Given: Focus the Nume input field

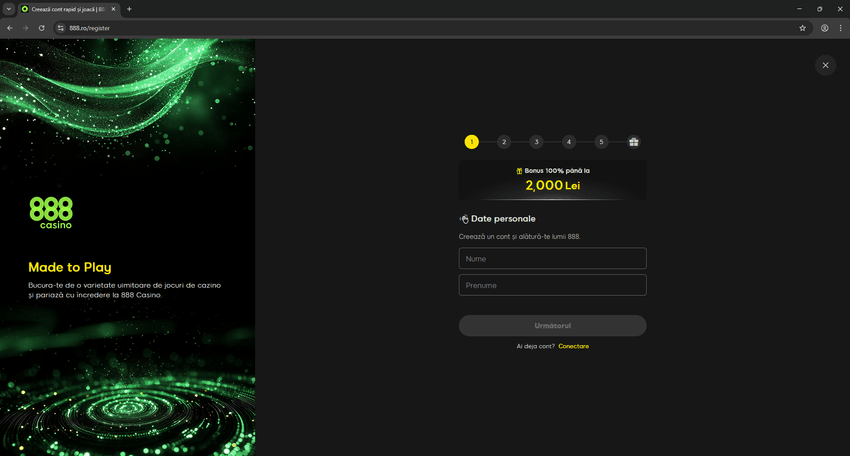Looking at the screenshot, I should coord(552,259).
